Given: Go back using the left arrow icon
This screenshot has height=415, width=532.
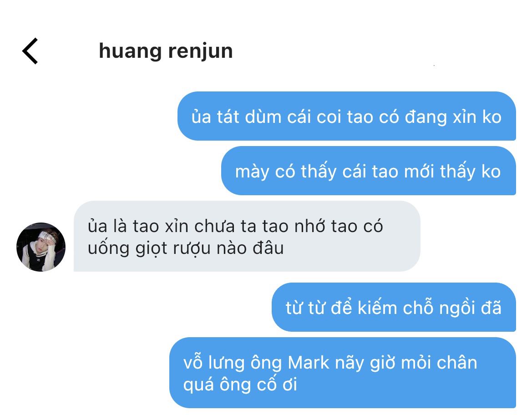Looking at the screenshot, I should coord(30,51).
